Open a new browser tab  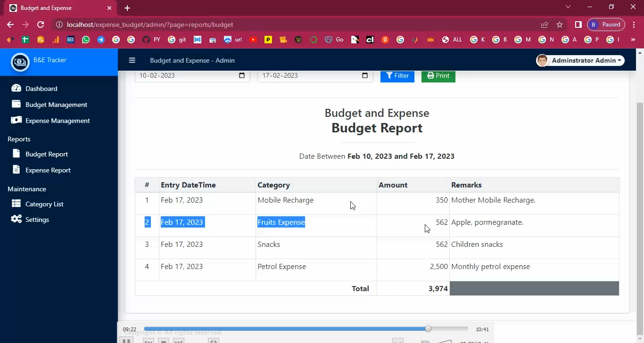pyautogui.click(x=127, y=8)
